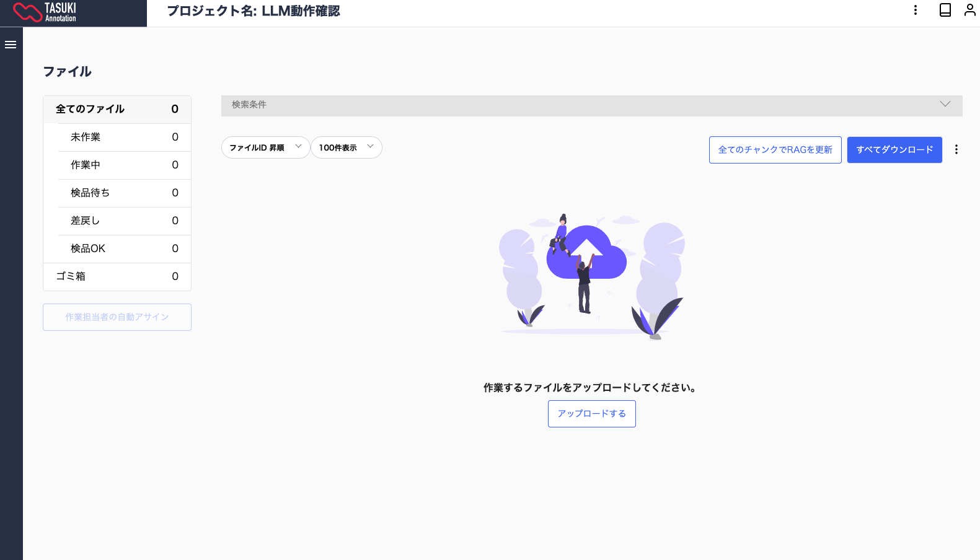This screenshot has height=560, width=980.
Task: Open the ゴミ箱 trash list
Action: 117,276
